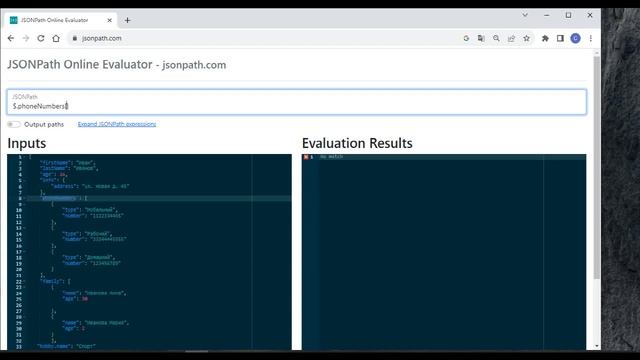Collapse the info block at line 5
The width and height of the screenshot is (640, 360).
coord(25,180)
